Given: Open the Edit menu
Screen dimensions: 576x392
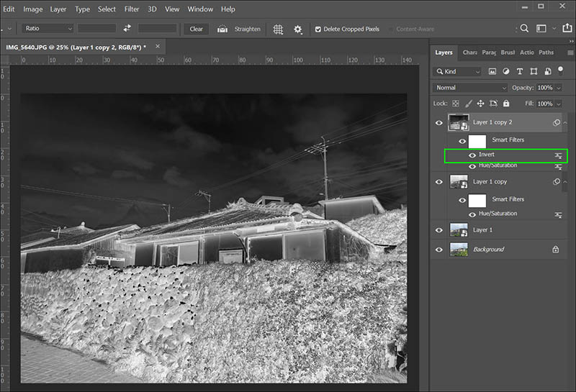Looking at the screenshot, I should [9, 9].
